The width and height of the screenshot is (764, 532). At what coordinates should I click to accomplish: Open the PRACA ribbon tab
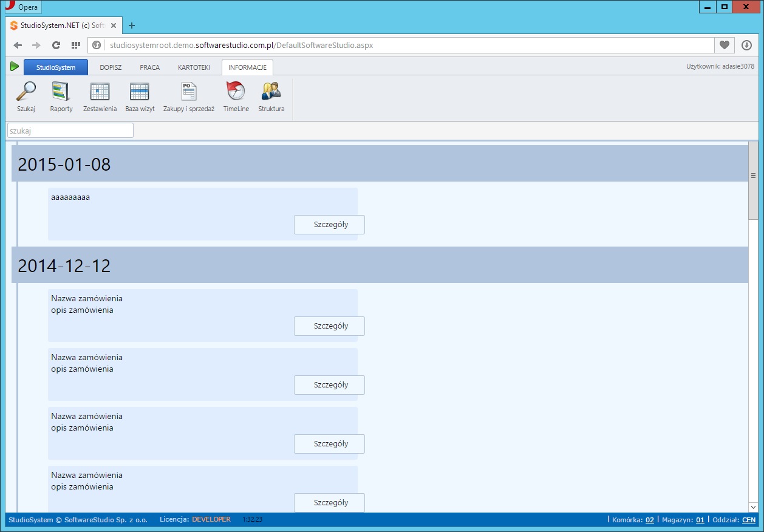(149, 67)
